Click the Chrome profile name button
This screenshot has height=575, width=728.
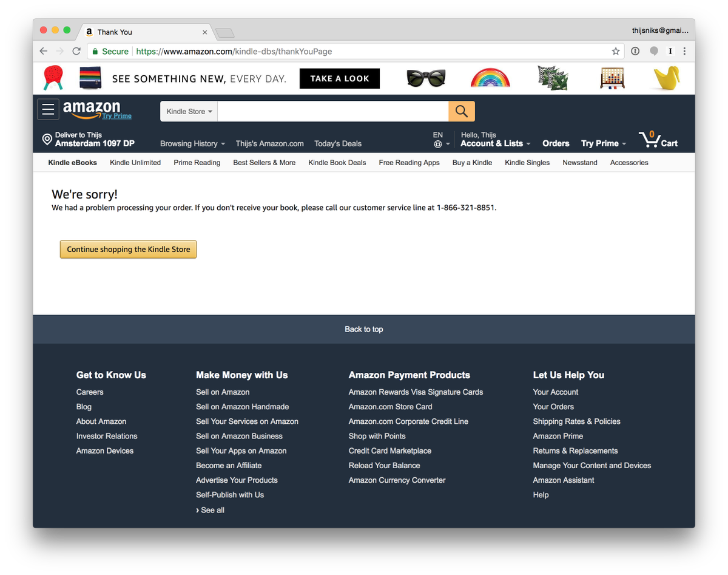pos(660,31)
